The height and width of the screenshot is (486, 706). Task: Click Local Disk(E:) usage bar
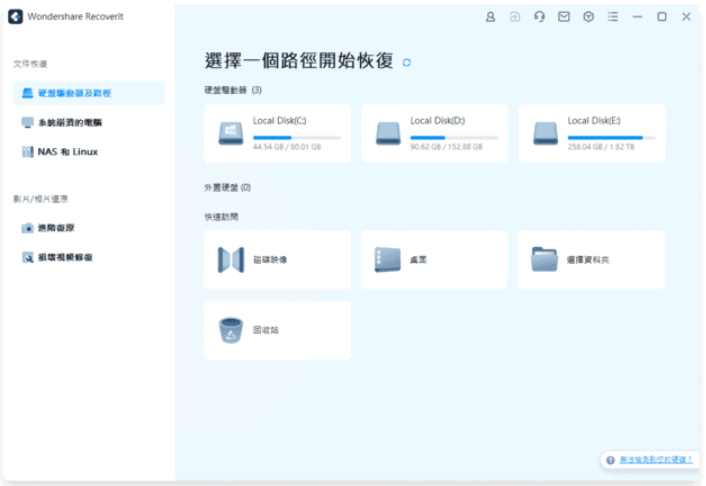pos(611,137)
